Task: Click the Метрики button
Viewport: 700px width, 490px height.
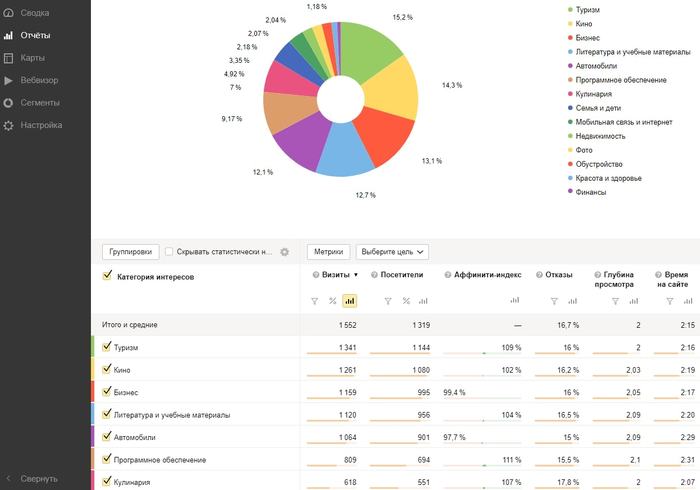Action: pyautogui.click(x=329, y=252)
